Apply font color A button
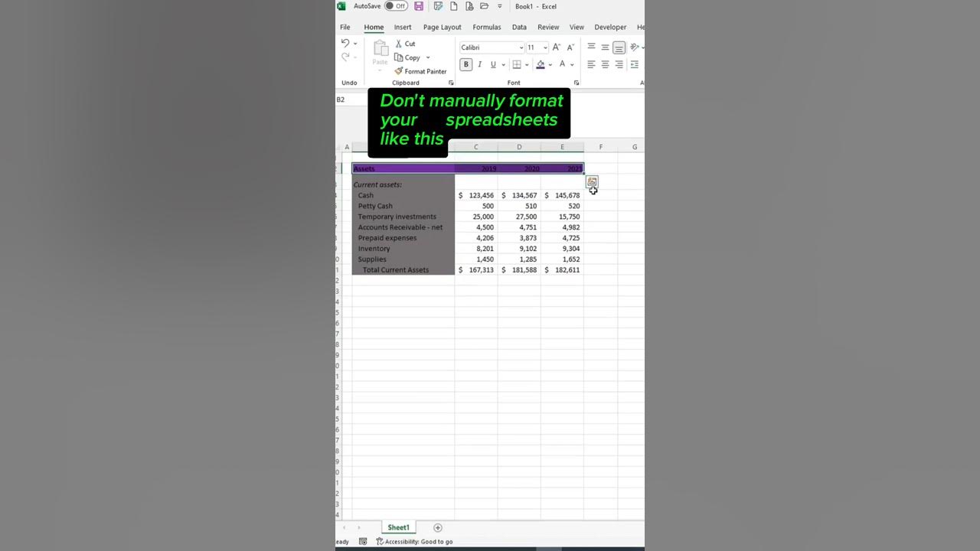The height and width of the screenshot is (551, 980). click(x=562, y=64)
